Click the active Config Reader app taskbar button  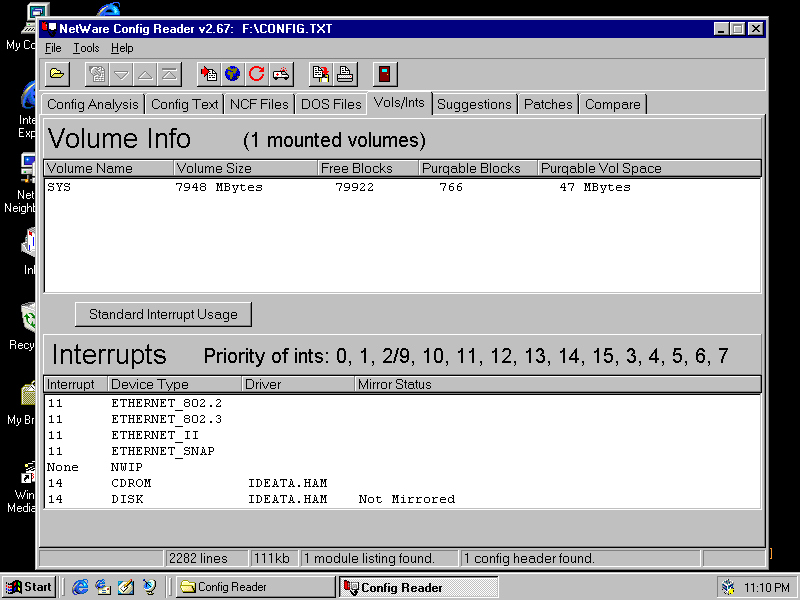click(418, 587)
